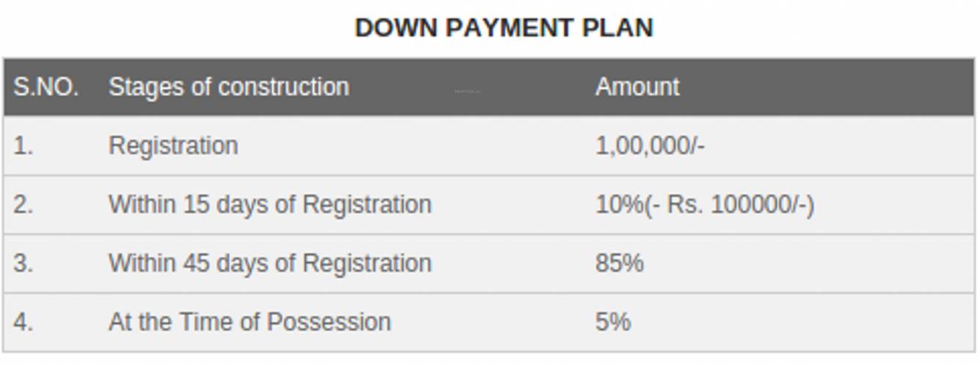Select At the Time of Possession
980x365 pixels.
tap(249, 322)
